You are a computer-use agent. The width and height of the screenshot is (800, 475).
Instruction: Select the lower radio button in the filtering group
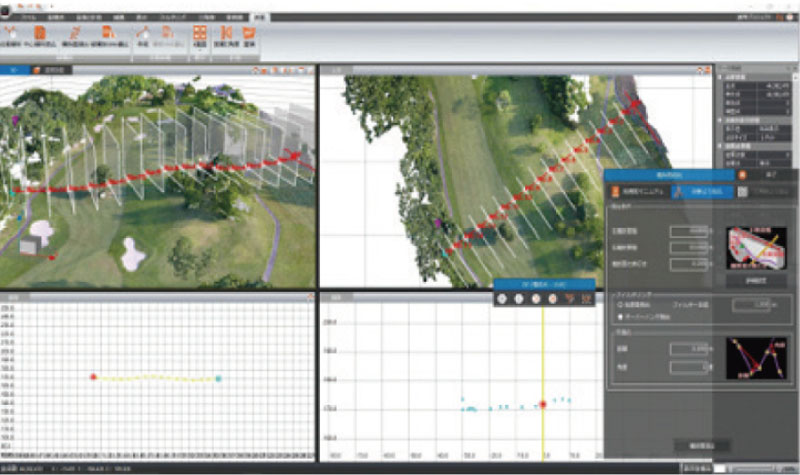point(620,317)
